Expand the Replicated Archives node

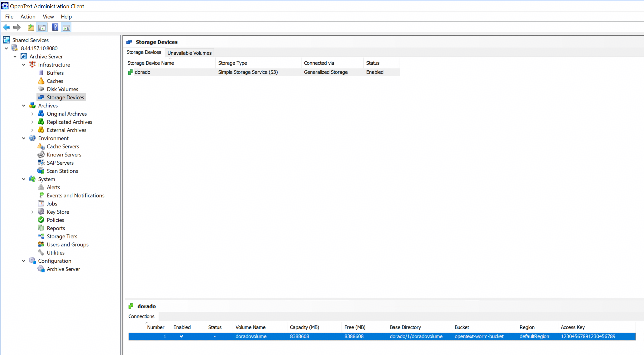[32, 122]
